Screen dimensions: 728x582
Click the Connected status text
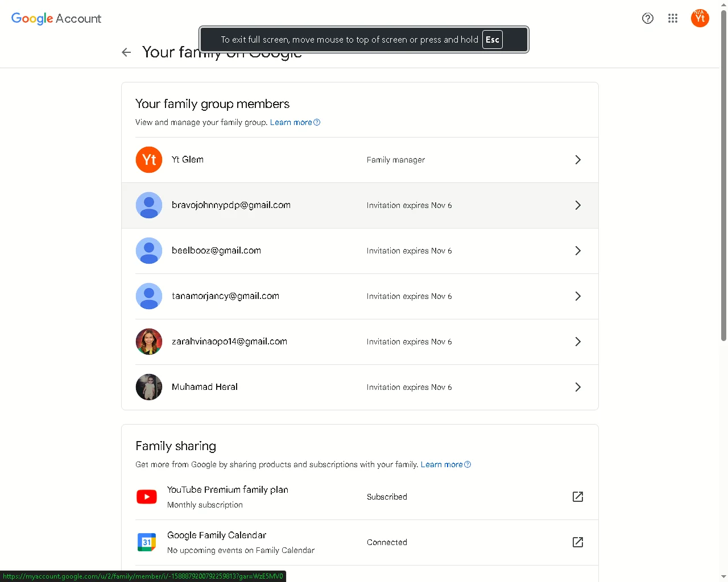(387, 542)
